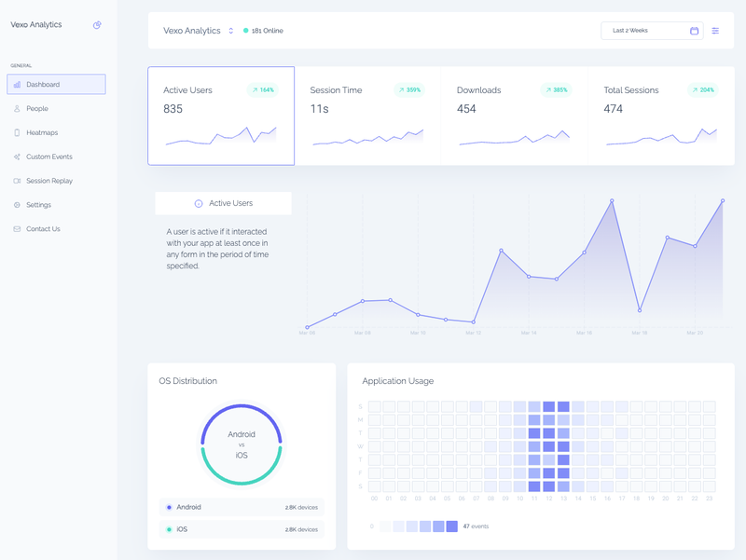This screenshot has width=746, height=560.
Task: Open the Active Users metric selector above the chart
Action: [x=224, y=202]
